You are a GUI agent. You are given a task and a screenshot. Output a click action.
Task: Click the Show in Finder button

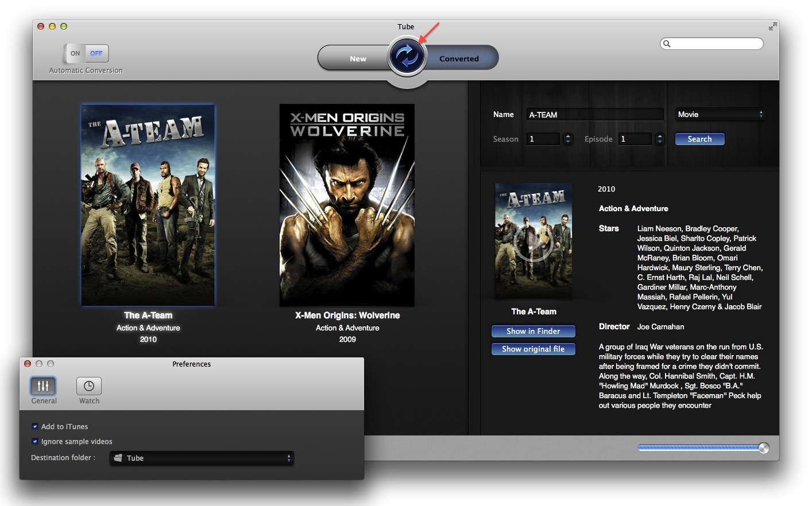[533, 331]
